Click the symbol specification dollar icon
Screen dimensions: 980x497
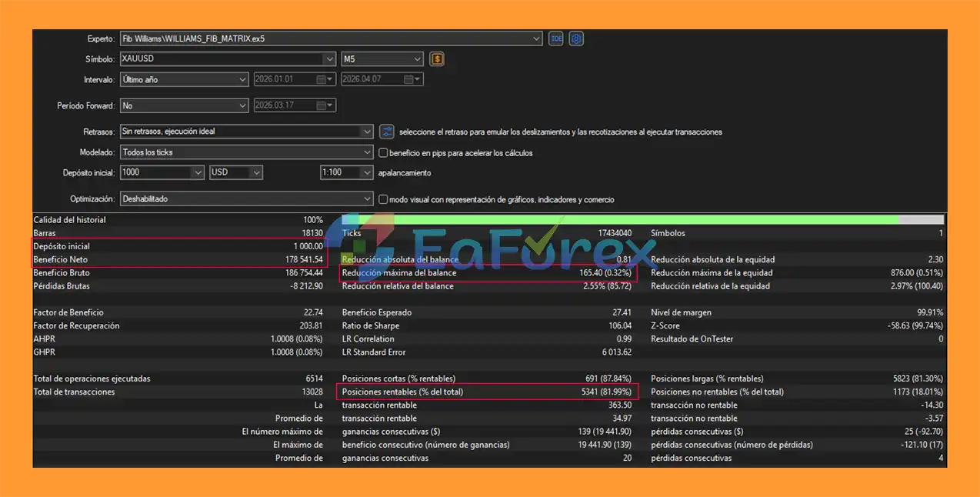(437, 59)
